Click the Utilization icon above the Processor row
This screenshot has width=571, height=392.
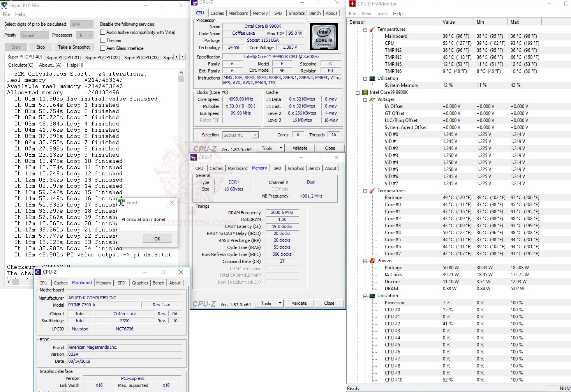click(x=372, y=296)
